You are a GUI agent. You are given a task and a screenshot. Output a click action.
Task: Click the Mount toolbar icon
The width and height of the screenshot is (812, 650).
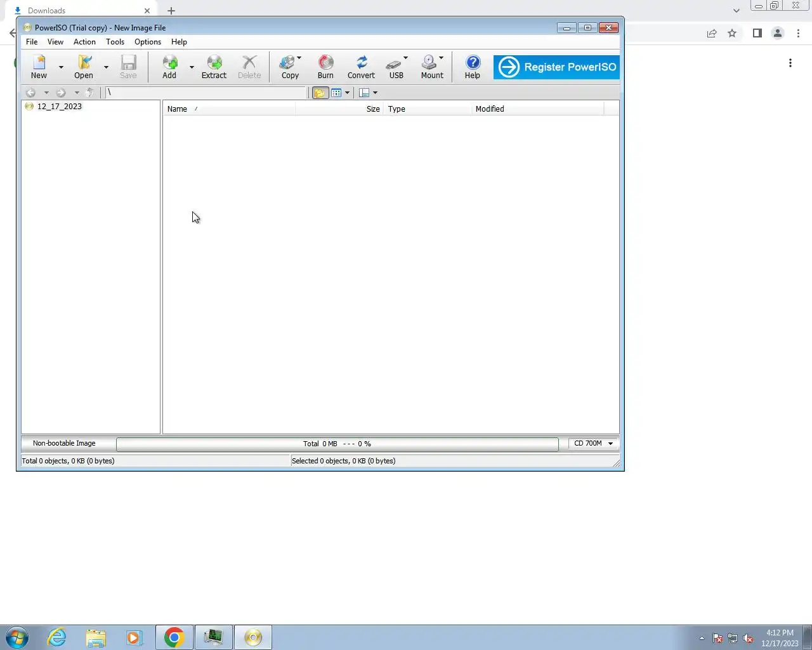tap(431, 67)
